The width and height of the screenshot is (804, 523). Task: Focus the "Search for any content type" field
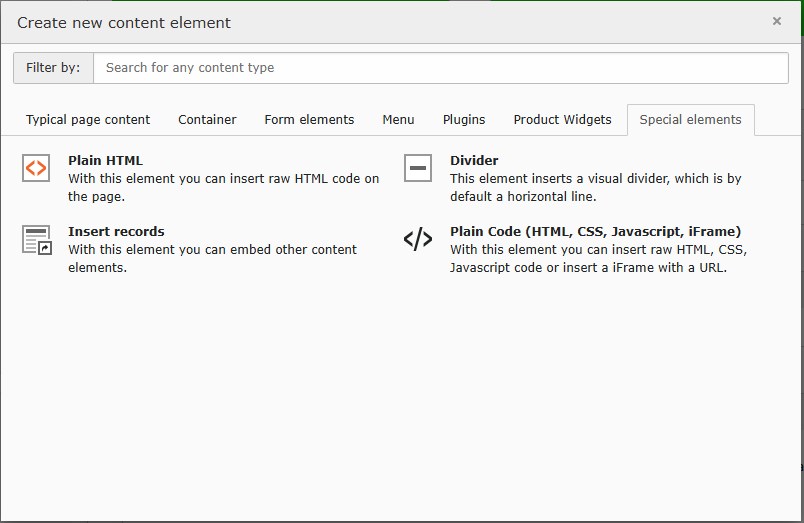tap(440, 68)
